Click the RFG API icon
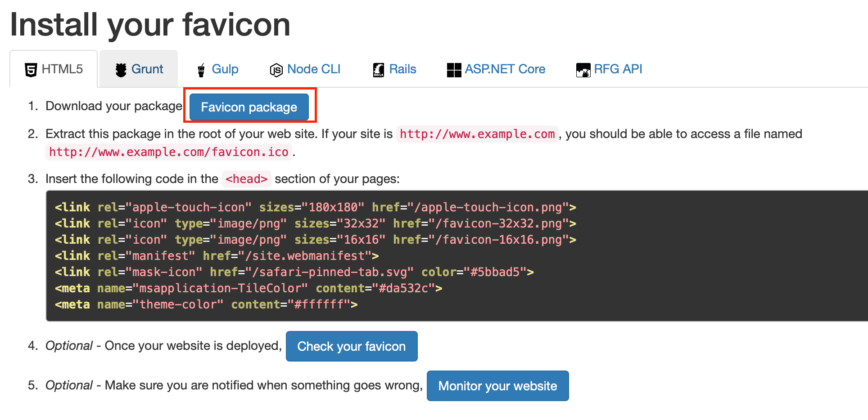The width and height of the screenshot is (868, 420). pos(583,70)
